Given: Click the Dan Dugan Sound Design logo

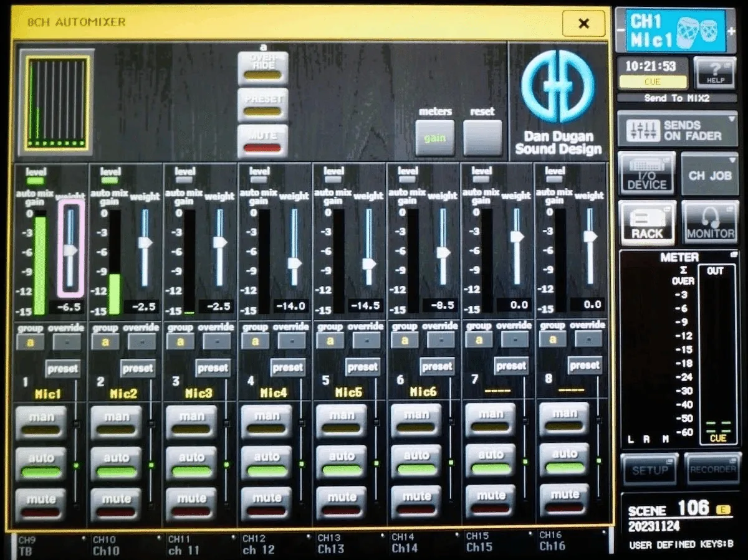Looking at the screenshot, I should point(558,102).
